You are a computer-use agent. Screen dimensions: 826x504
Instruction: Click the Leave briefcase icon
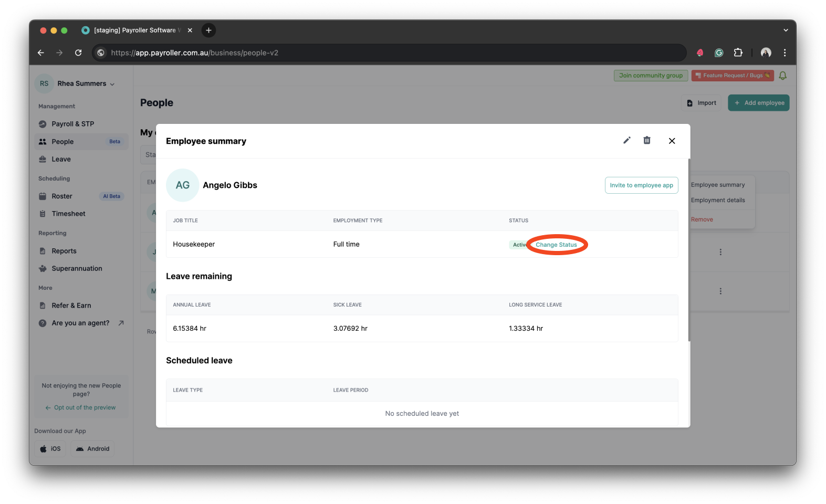click(43, 159)
